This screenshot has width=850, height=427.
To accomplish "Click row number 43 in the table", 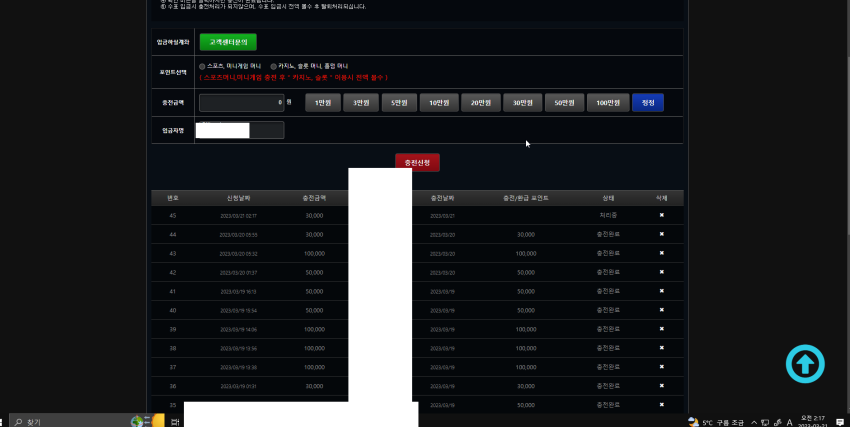I will click(x=172, y=254).
